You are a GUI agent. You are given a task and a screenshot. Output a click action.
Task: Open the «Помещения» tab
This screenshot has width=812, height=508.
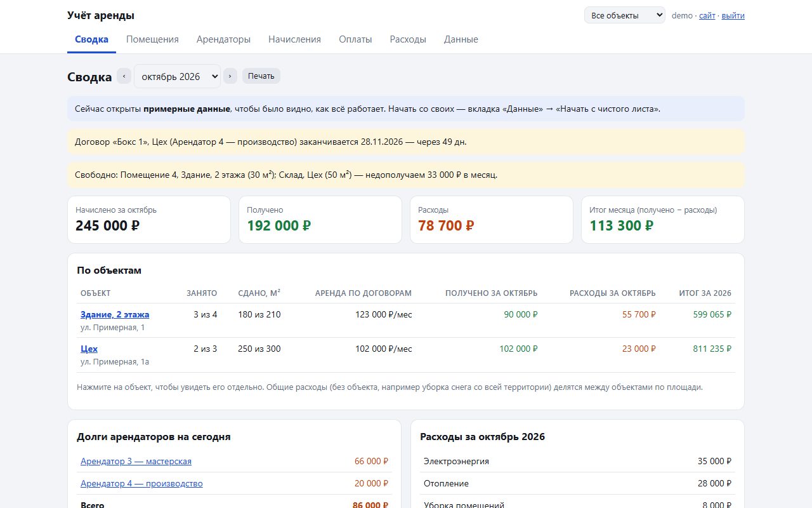[x=152, y=39]
